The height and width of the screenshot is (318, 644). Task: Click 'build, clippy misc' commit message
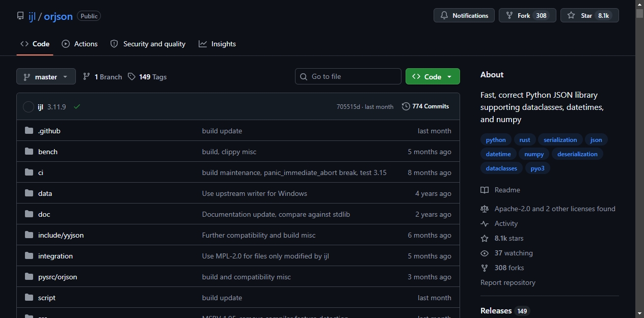click(x=229, y=152)
